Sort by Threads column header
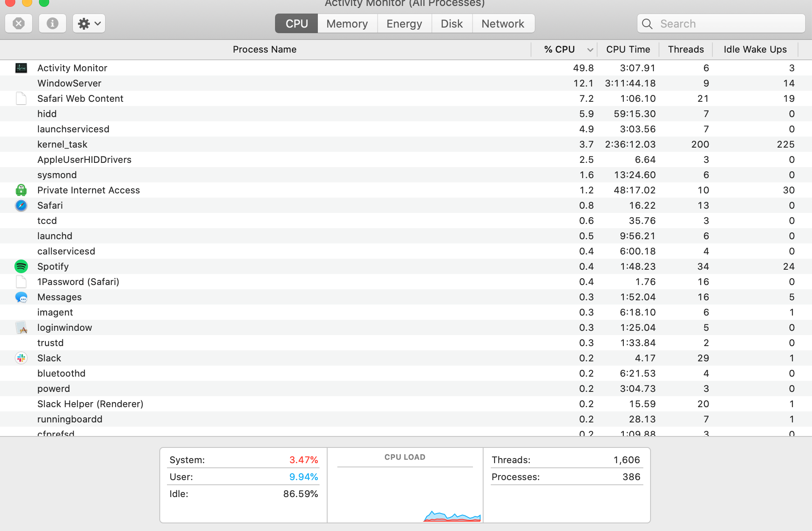Image resolution: width=812 pixels, height=531 pixels. pos(686,49)
